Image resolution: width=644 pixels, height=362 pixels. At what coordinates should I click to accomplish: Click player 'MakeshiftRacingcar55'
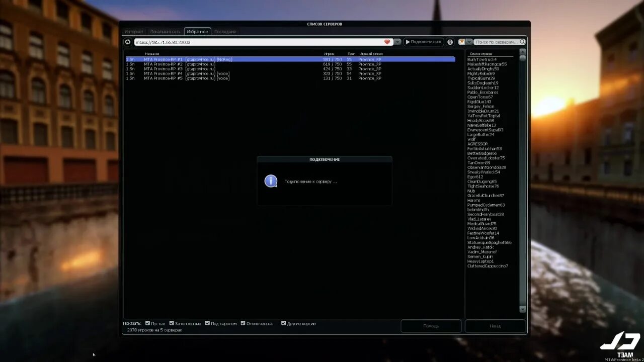tap(487, 64)
